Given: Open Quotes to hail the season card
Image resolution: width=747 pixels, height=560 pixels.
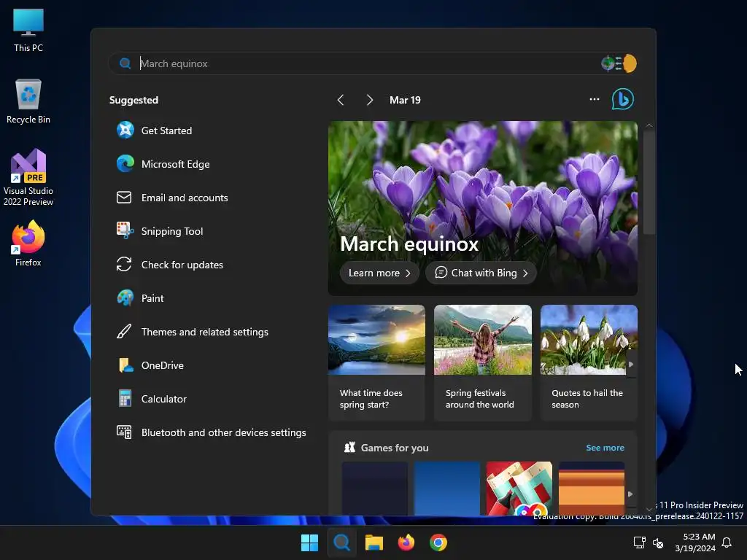Looking at the screenshot, I should (589, 363).
